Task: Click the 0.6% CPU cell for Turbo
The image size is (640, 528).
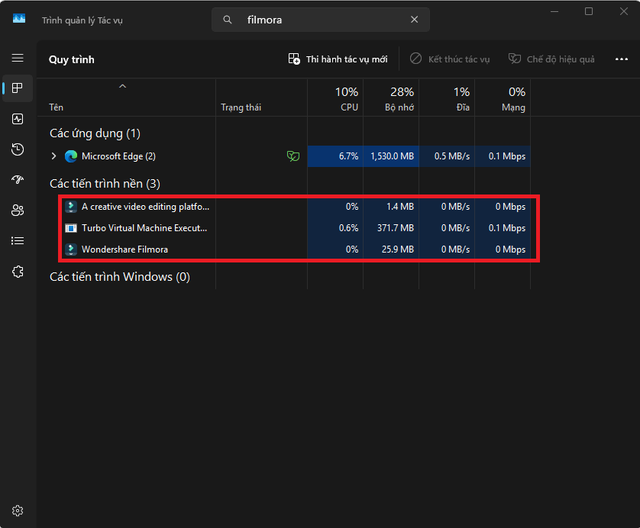Action: pyautogui.click(x=336, y=228)
